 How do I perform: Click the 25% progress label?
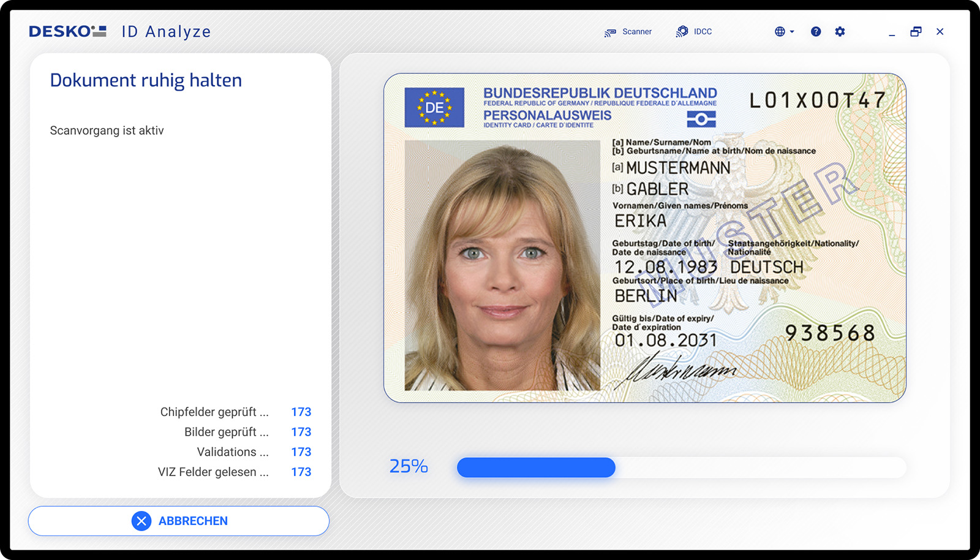(x=409, y=466)
